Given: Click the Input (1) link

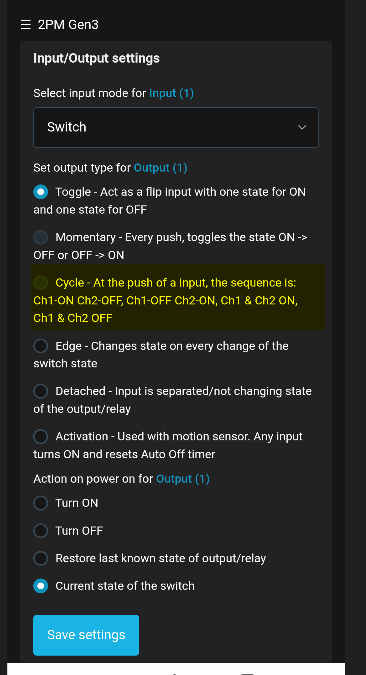Looking at the screenshot, I should click(171, 93).
